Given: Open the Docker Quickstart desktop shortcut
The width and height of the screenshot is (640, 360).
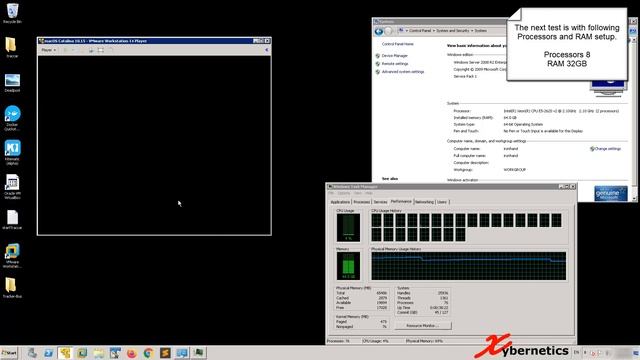Looking at the screenshot, I should (x=12, y=118).
